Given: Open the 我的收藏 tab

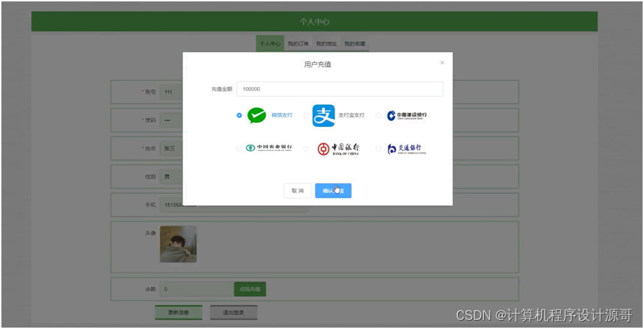Looking at the screenshot, I should coord(355,43).
